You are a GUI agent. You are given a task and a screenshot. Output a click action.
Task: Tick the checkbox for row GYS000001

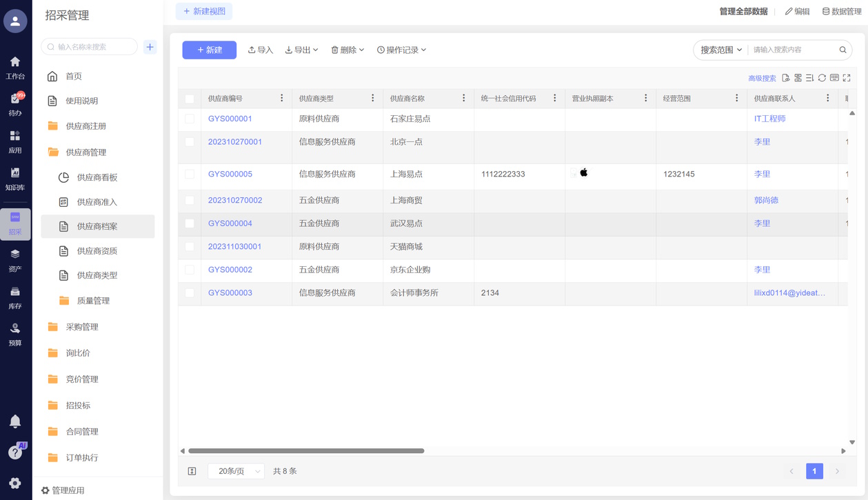(190, 119)
